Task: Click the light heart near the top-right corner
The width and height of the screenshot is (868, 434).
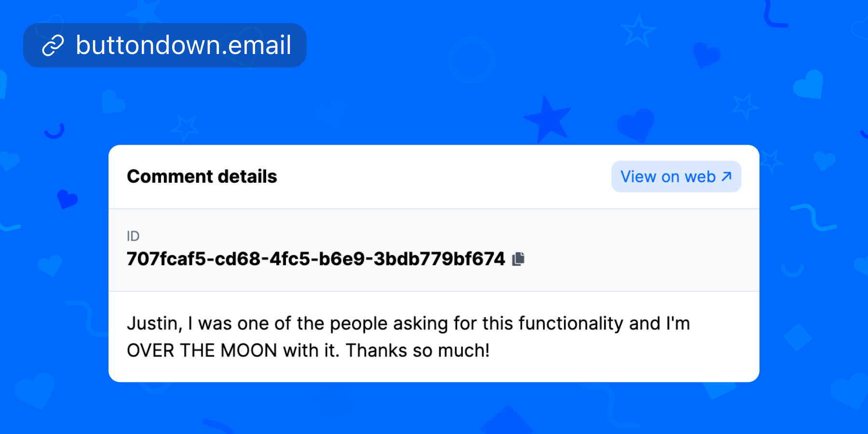Action: [809, 84]
